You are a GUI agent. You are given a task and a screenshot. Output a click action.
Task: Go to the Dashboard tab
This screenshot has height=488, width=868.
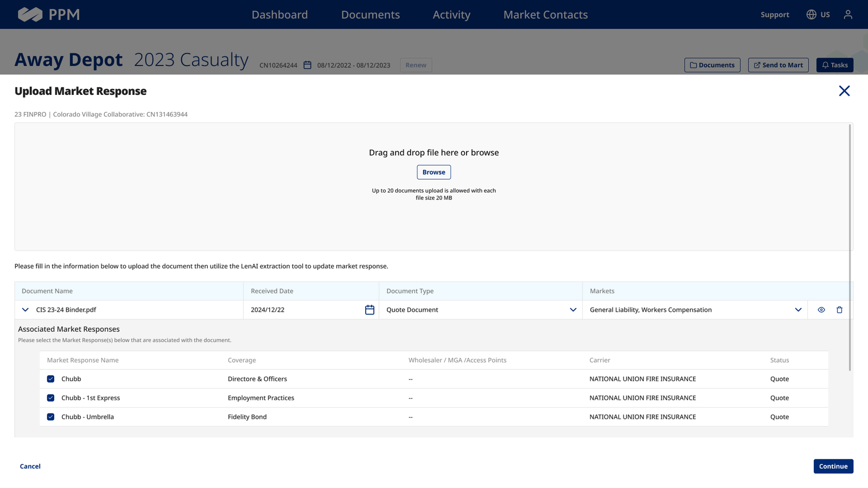(x=279, y=15)
